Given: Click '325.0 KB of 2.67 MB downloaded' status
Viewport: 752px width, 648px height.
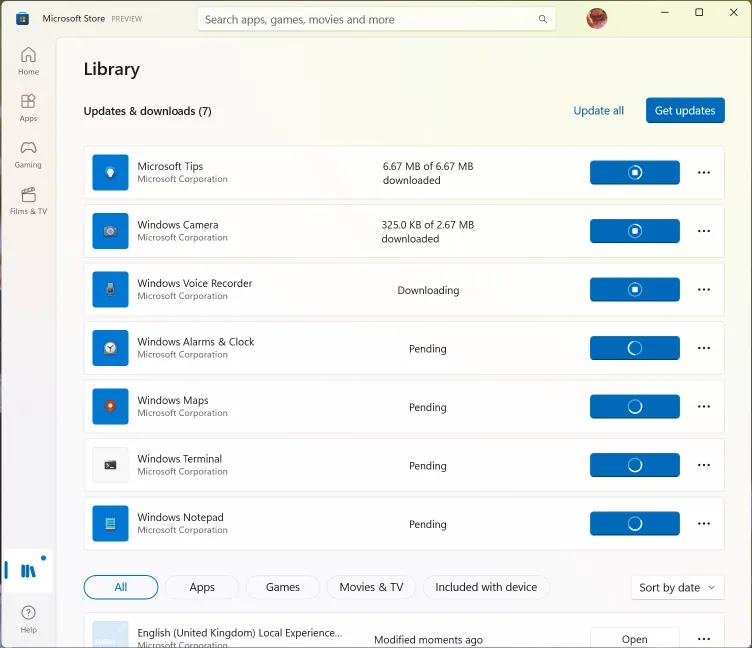Looking at the screenshot, I should pos(428,232).
